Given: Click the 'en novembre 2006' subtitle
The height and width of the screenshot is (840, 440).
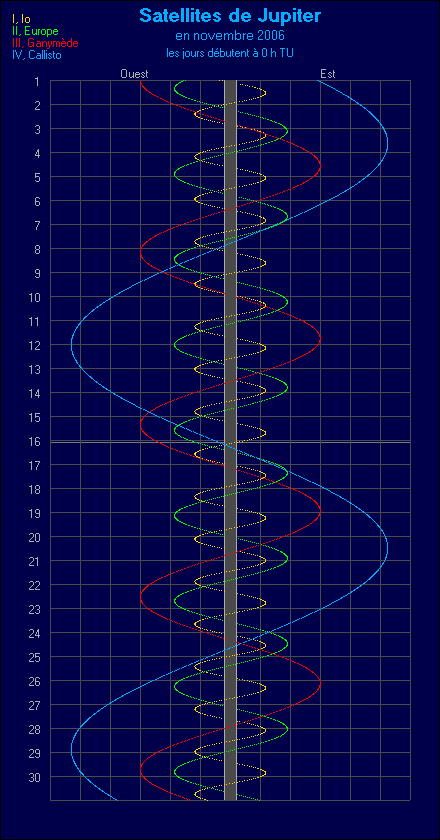Looking at the screenshot, I should point(230,36).
